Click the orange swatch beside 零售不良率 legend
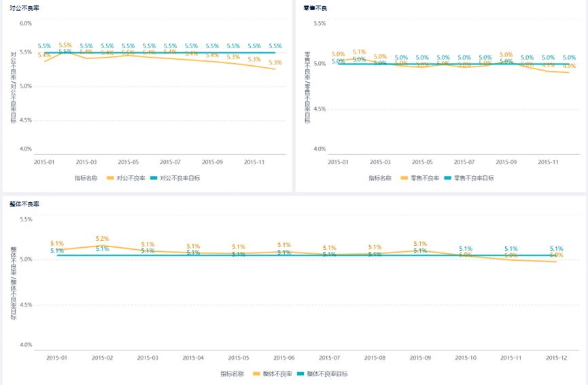Viewport: 588px width, 385px height. (x=404, y=178)
